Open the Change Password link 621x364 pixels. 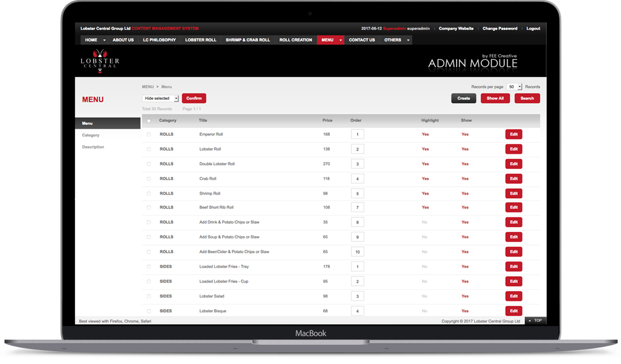(x=500, y=28)
